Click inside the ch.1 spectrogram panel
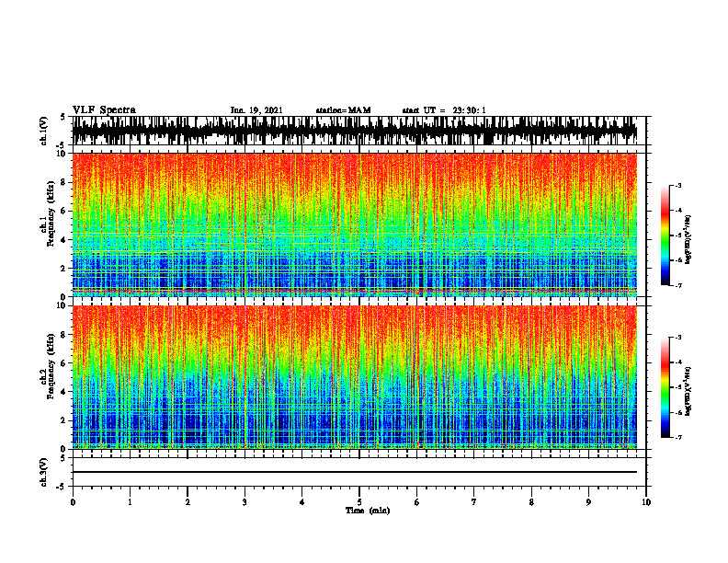Screen dimensions: 728x563 354,224
